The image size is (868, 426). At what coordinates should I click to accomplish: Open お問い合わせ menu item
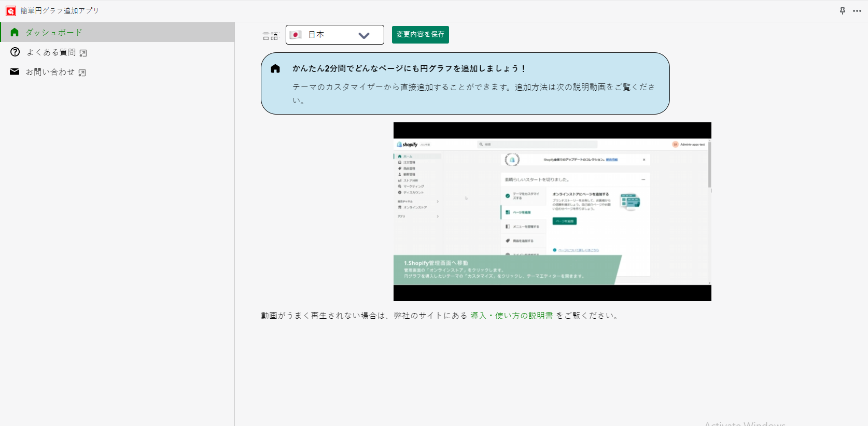[x=50, y=72]
